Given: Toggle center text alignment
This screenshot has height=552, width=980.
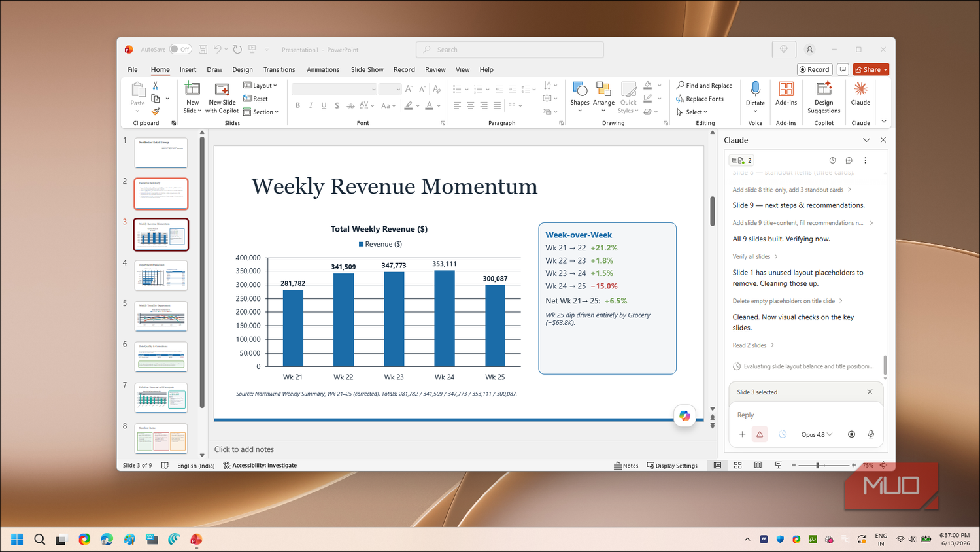Looking at the screenshot, I should [470, 105].
